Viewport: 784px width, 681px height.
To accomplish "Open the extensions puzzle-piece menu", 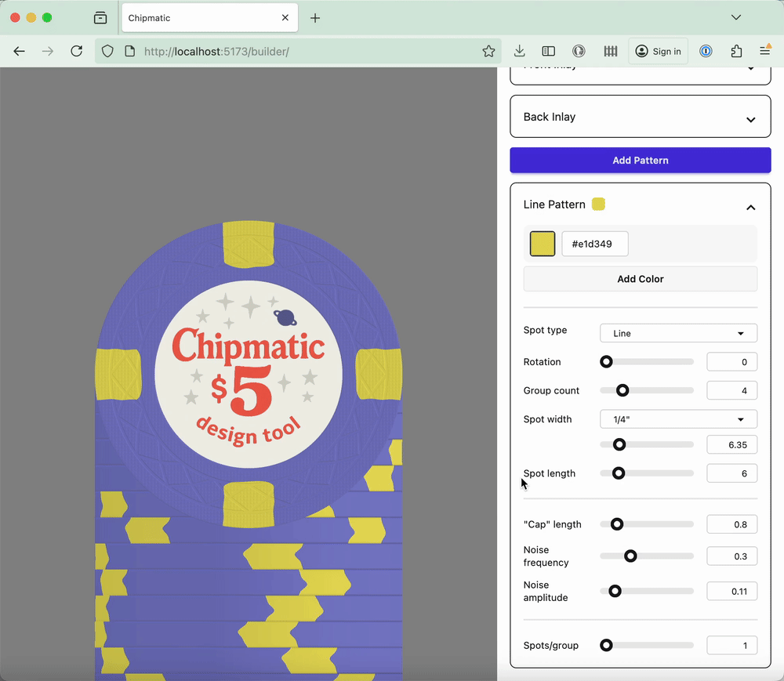I will (736, 51).
